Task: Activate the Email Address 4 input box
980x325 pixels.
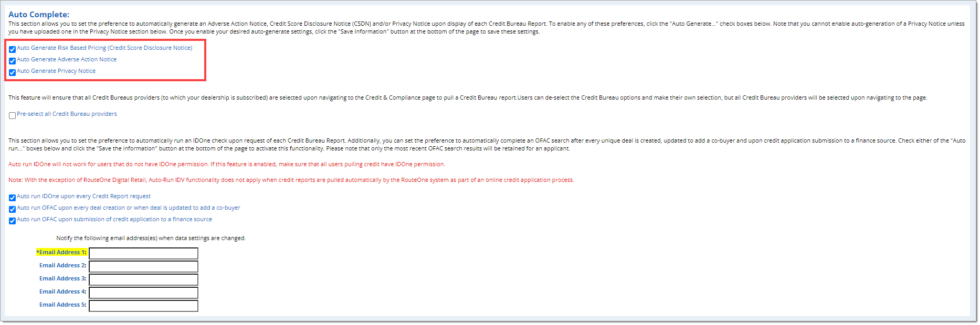Action: click(x=143, y=293)
